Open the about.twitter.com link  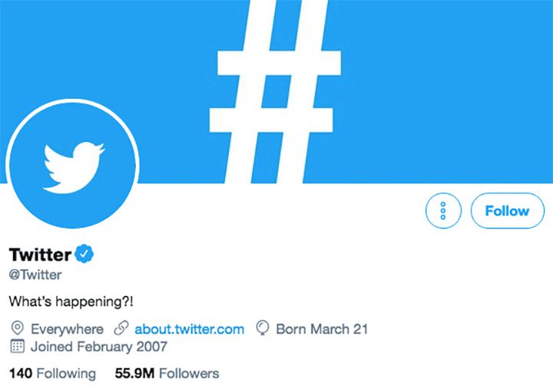189,329
